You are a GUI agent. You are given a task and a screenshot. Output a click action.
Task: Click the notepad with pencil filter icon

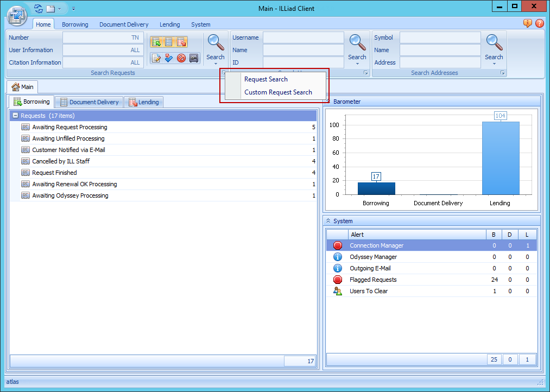tap(156, 58)
